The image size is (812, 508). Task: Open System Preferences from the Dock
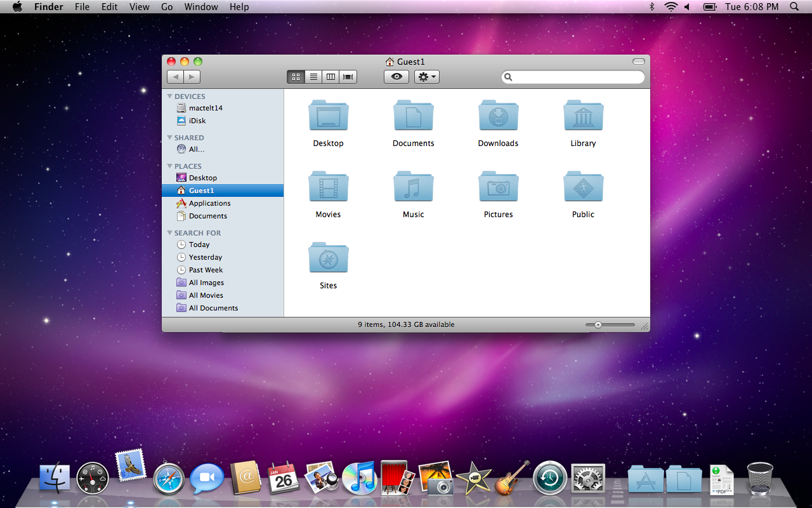pos(588,478)
